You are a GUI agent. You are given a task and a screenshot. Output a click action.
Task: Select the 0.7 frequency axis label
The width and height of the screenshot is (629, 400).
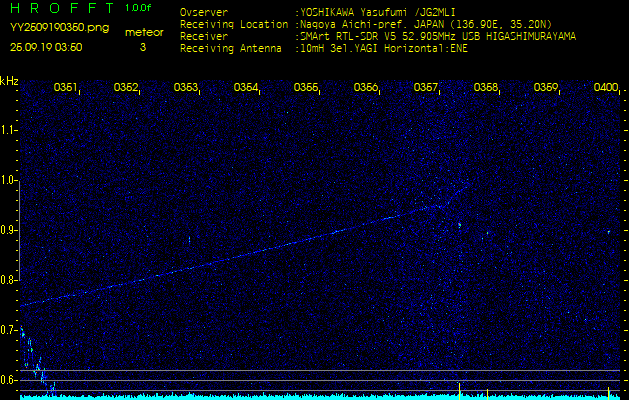pos(10,330)
